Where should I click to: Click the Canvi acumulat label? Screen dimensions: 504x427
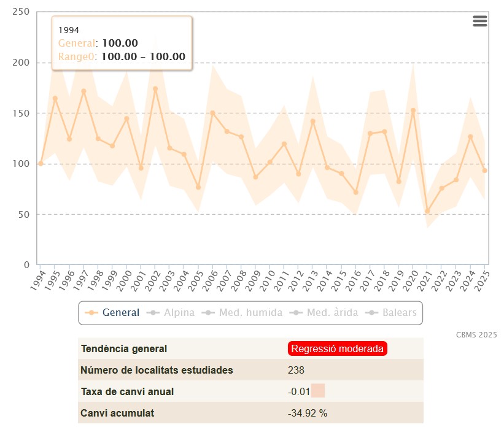pyautogui.click(x=117, y=413)
